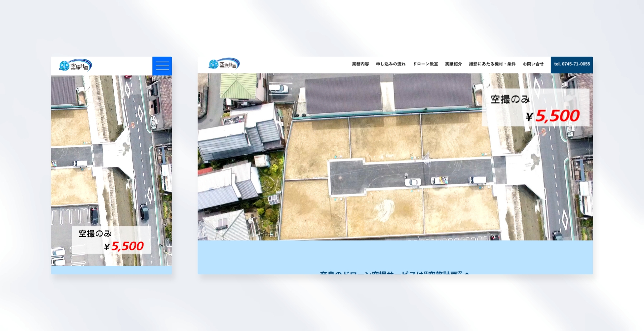This screenshot has width=644, height=331.
Task: Click the tel. 0745-71-0055 phone button
Action: pos(572,64)
